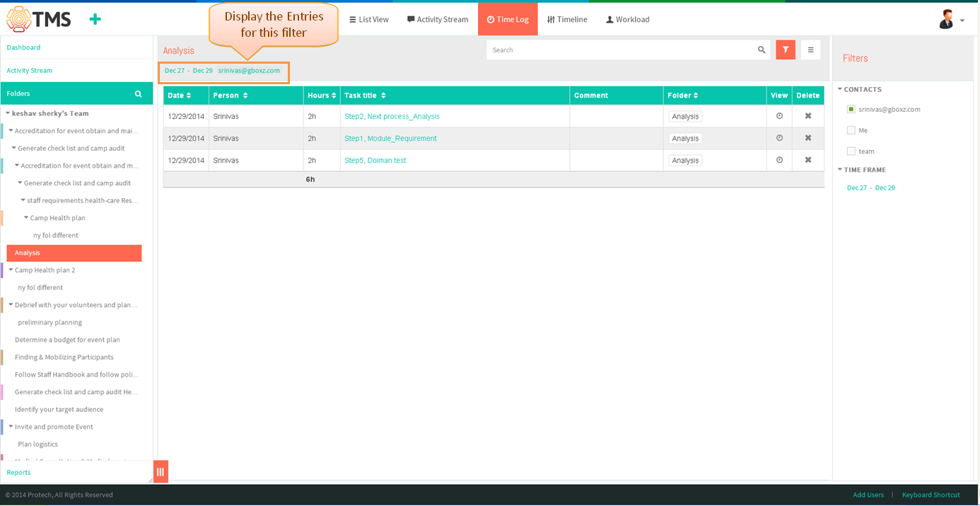This screenshot has width=980, height=506.
Task: Open the TMS logo home
Action: pyautogui.click(x=39, y=19)
